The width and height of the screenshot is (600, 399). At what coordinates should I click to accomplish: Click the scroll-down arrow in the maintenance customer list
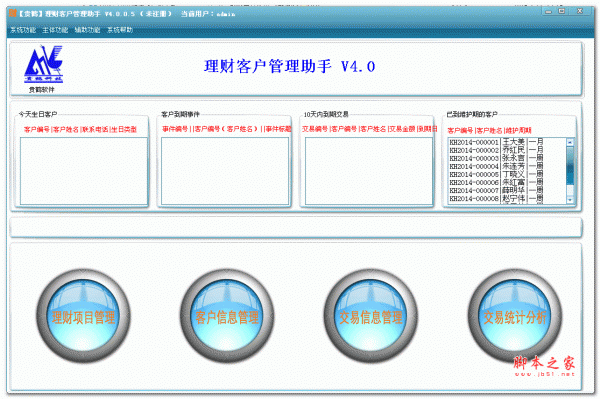(570, 200)
